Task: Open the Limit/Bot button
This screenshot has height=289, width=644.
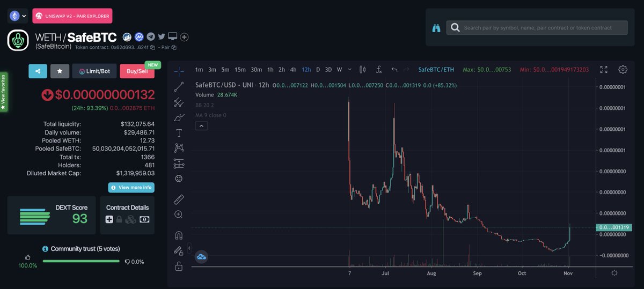Action: 94,71
